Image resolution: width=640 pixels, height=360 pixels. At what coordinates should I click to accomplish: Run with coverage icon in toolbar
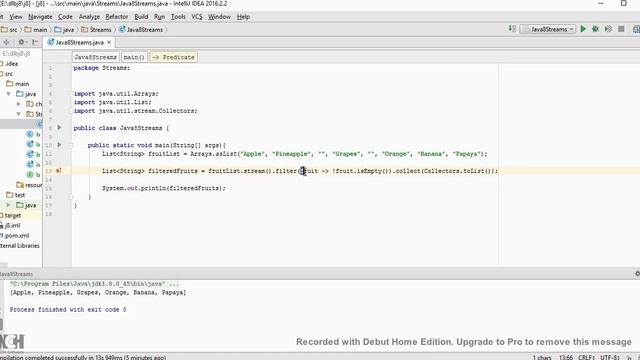coord(608,29)
